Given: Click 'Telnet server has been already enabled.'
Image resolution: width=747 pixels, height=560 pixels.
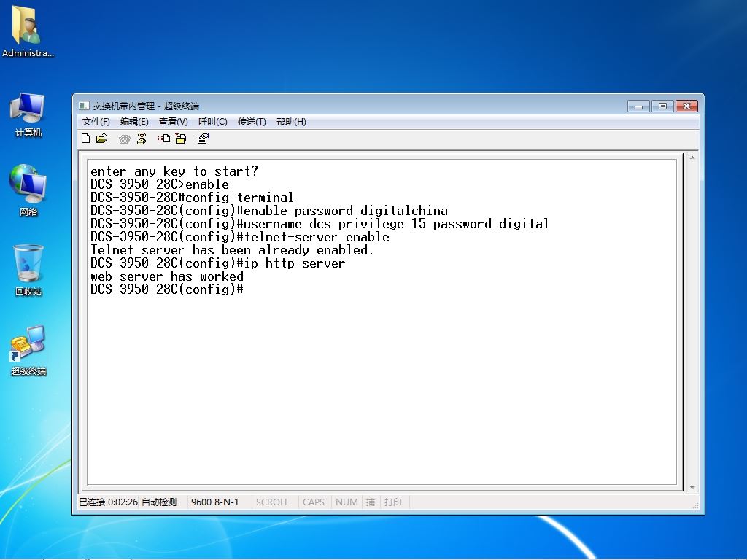Looking at the screenshot, I should (x=232, y=250).
